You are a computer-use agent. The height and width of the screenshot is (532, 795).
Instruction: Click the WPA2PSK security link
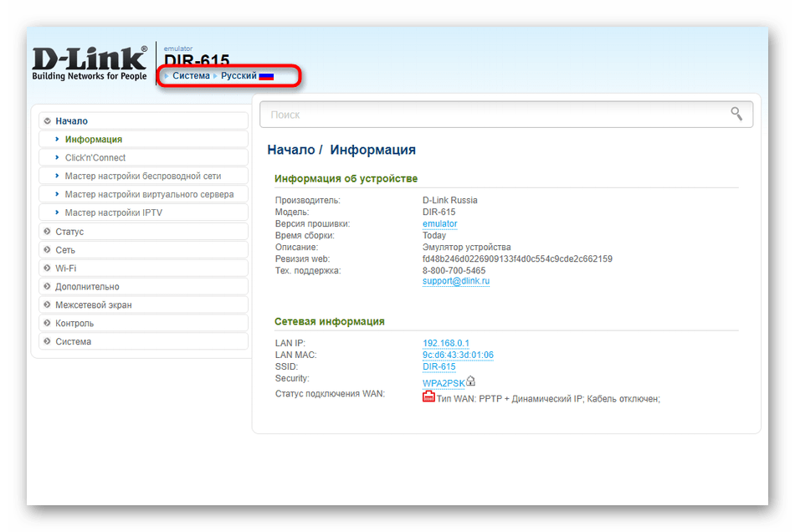click(444, 383)
